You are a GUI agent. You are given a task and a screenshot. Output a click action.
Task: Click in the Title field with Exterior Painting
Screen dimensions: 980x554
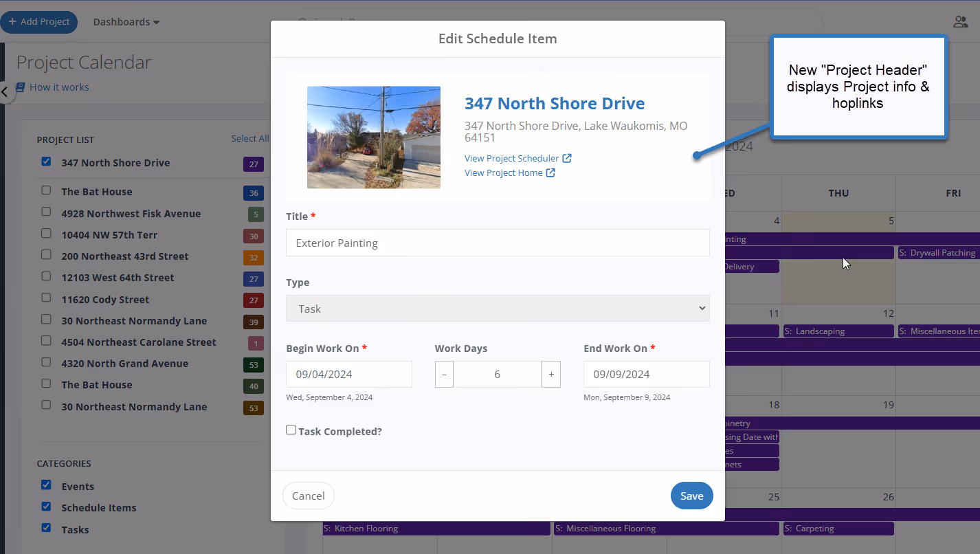(x=498, y=243)
